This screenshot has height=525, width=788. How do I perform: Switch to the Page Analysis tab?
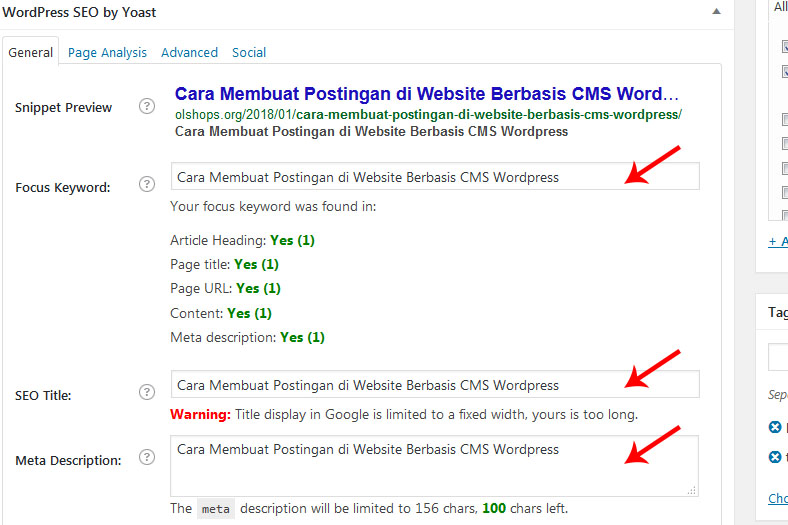coord(107,52)
